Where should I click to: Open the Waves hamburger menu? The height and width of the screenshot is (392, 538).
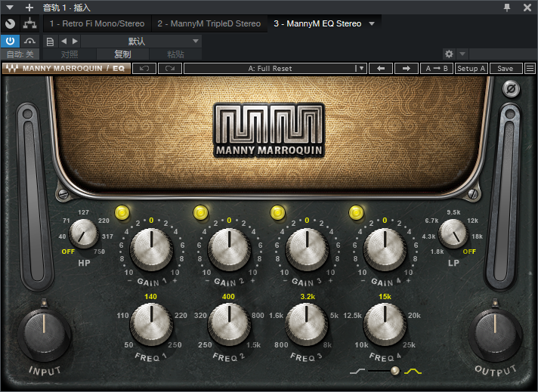(530, 68)
